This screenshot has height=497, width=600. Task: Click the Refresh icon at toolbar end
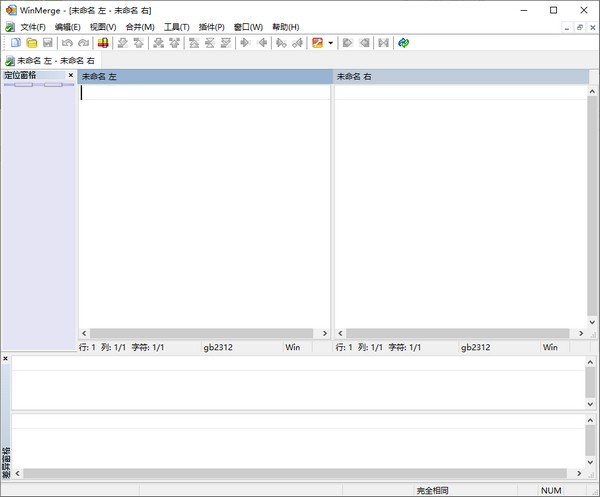point(403,43)
